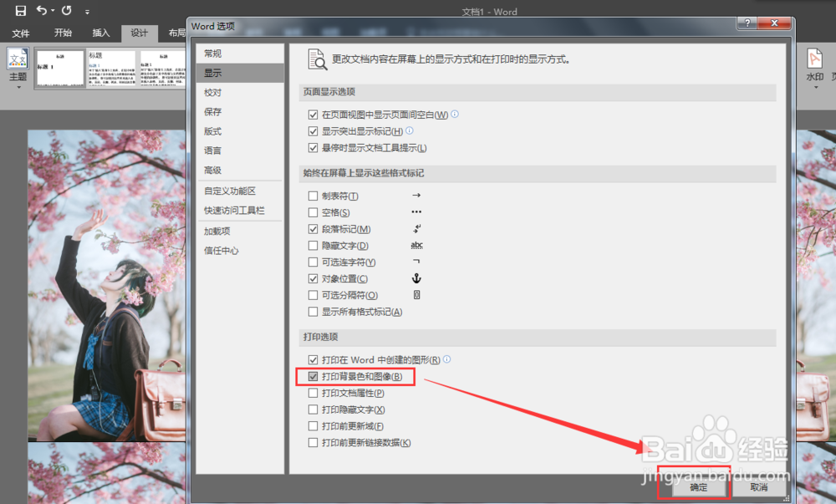Image resolution: width=836 pixels, height=504 pixels.
Task: Click the paragraph mark symbol beside 段落标记
Action: click(x=415, y=228)
